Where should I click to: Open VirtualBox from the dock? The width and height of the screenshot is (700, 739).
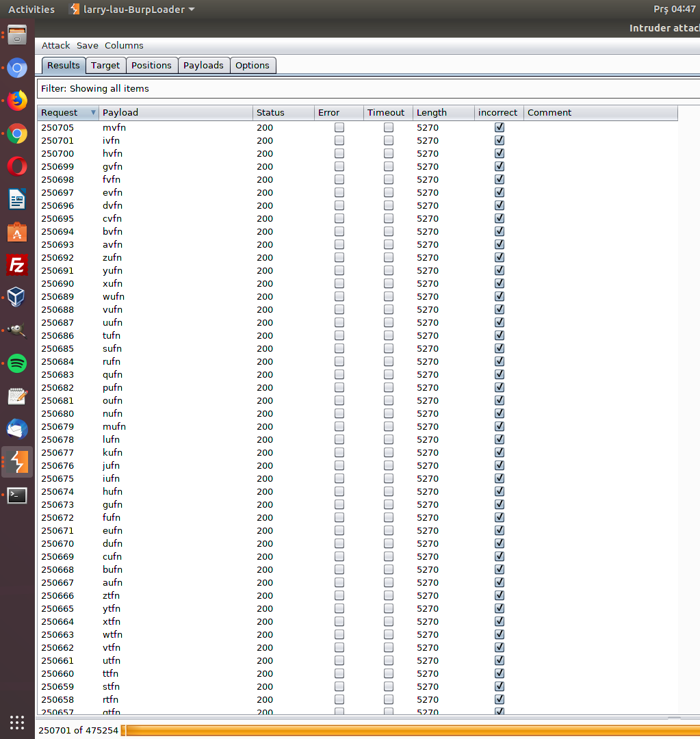pyautogui.click(x=17, y=298)
